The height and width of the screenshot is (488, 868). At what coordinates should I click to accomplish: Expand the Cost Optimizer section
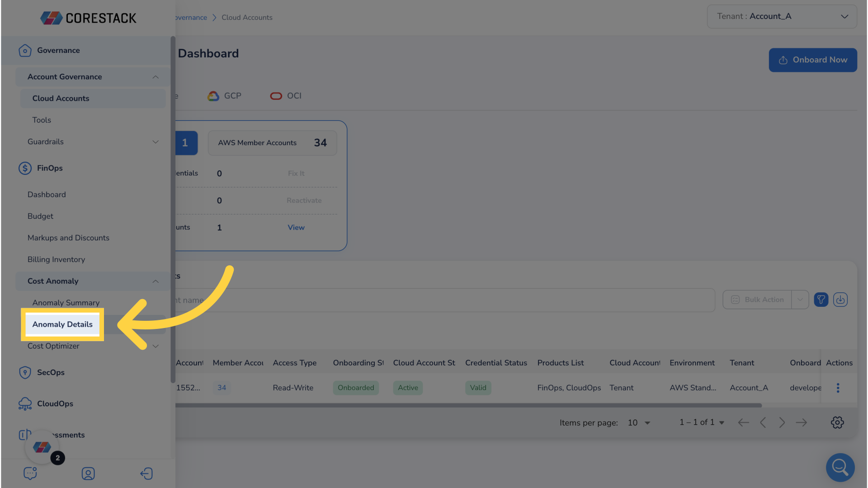(x=156, y=346)
